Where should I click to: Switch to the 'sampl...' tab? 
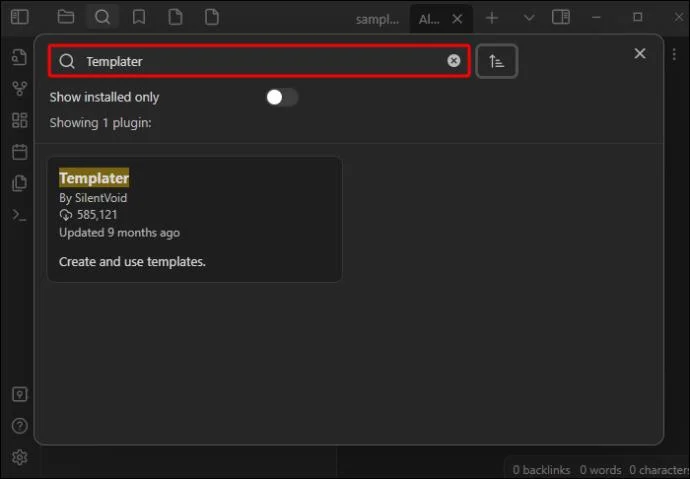point(378,19)
